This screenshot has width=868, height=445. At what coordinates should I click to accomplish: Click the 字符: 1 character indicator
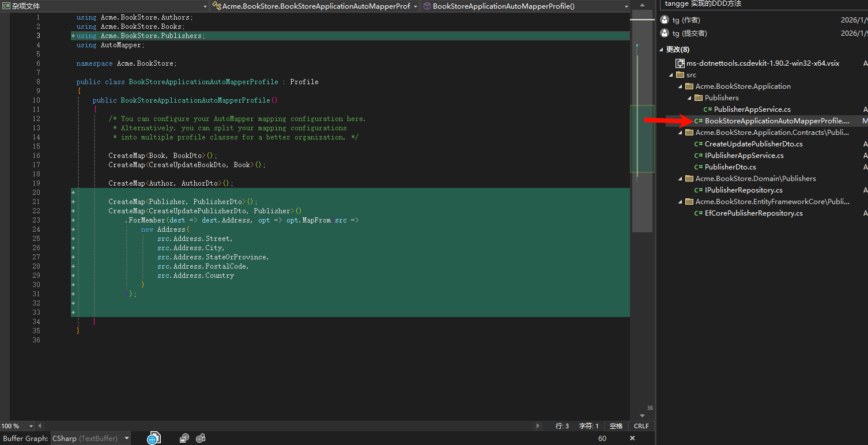[589, 426]
